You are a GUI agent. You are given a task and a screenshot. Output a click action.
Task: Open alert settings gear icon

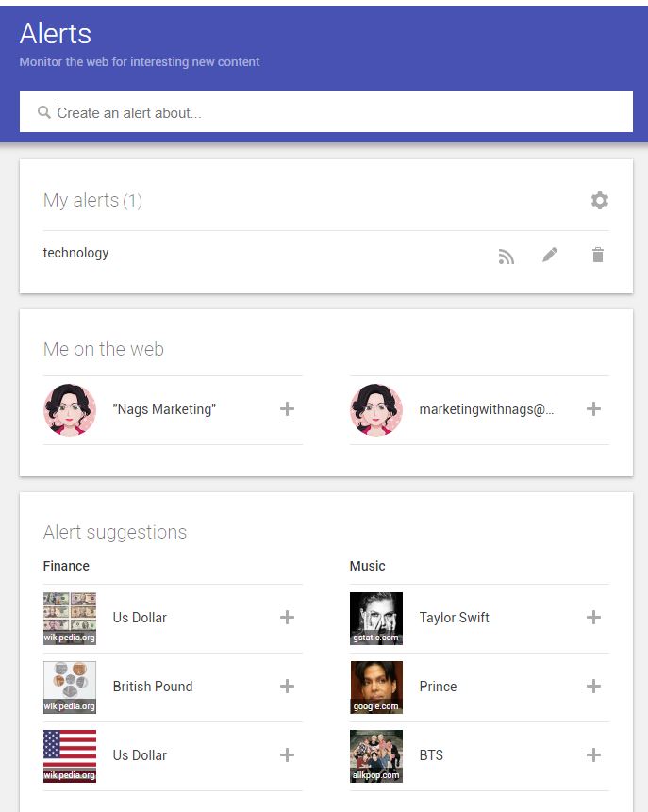(599, 201)
